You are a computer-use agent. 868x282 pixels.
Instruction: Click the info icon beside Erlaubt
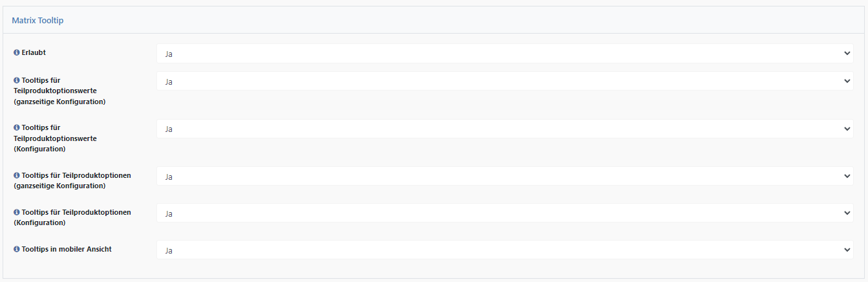(17, 53)
